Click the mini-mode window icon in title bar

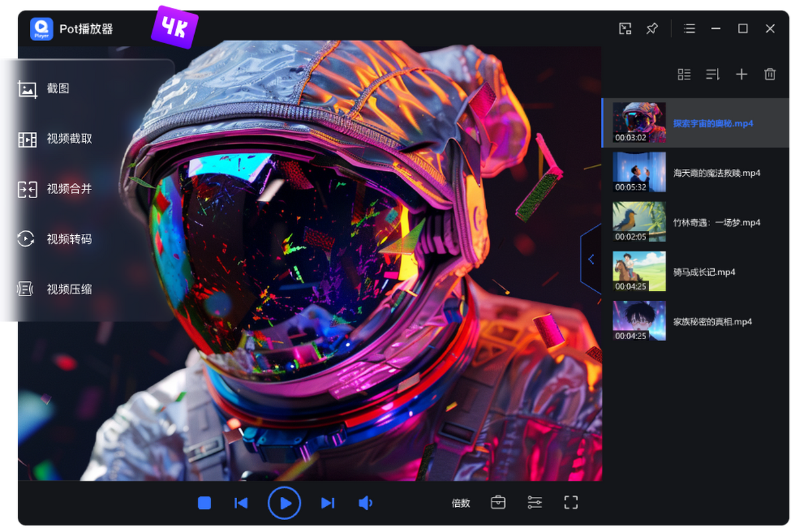click(625, 28)
